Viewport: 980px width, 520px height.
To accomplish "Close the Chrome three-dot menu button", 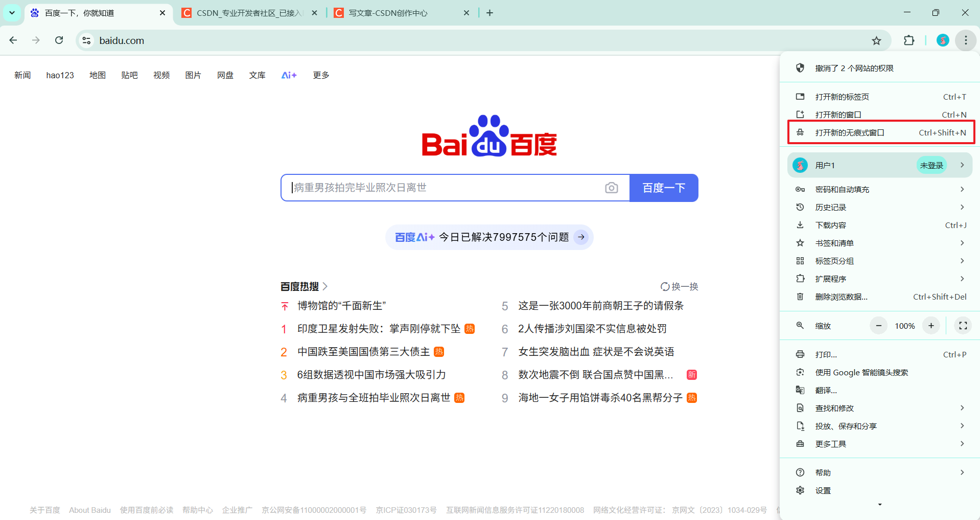I will point(966,40).
